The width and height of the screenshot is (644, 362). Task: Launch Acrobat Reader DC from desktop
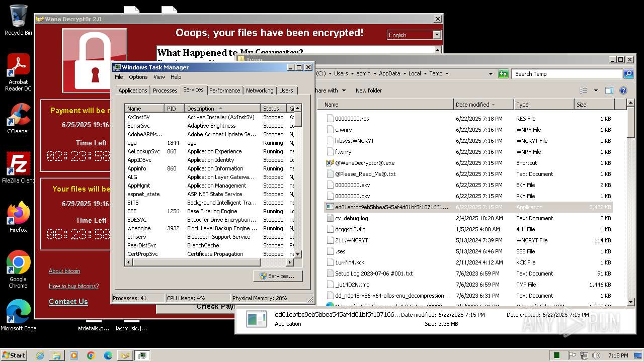[18, 72]
